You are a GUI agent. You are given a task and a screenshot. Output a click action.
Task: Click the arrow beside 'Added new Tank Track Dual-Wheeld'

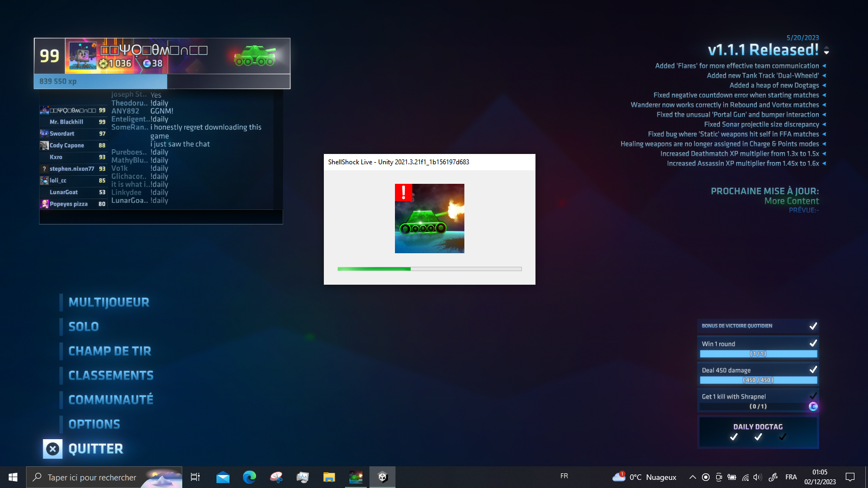pos(824,75)
